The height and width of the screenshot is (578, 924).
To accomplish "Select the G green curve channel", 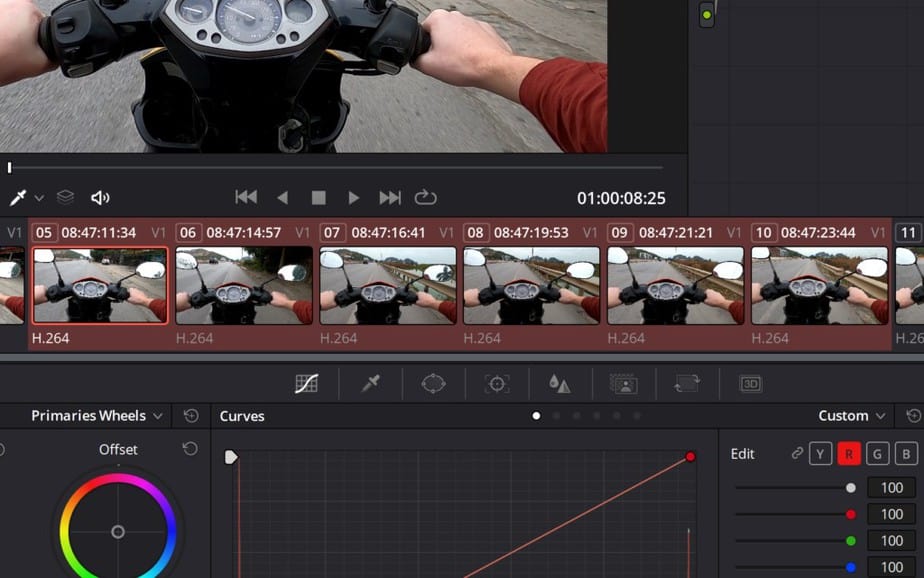I will click(877, 454).
